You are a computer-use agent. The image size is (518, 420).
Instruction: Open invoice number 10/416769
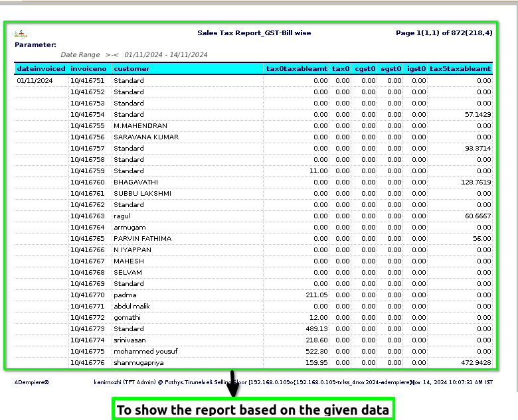tap(87, 283)
